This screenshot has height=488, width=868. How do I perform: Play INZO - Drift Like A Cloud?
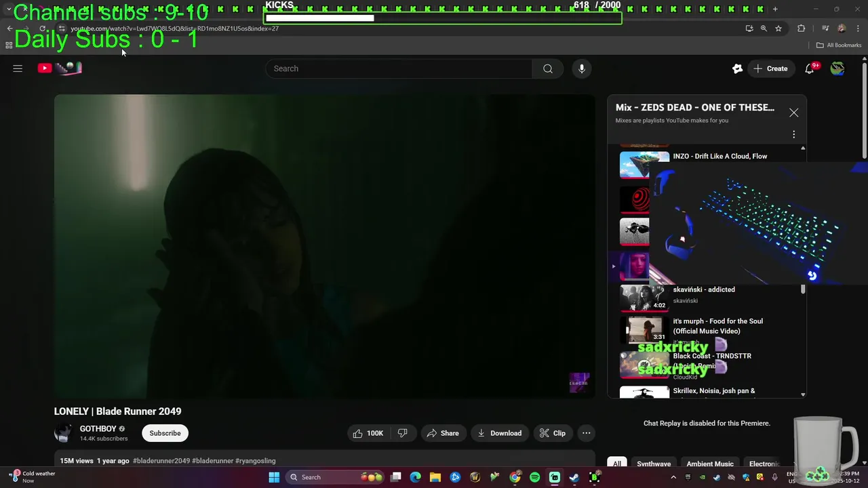(720, 156)
